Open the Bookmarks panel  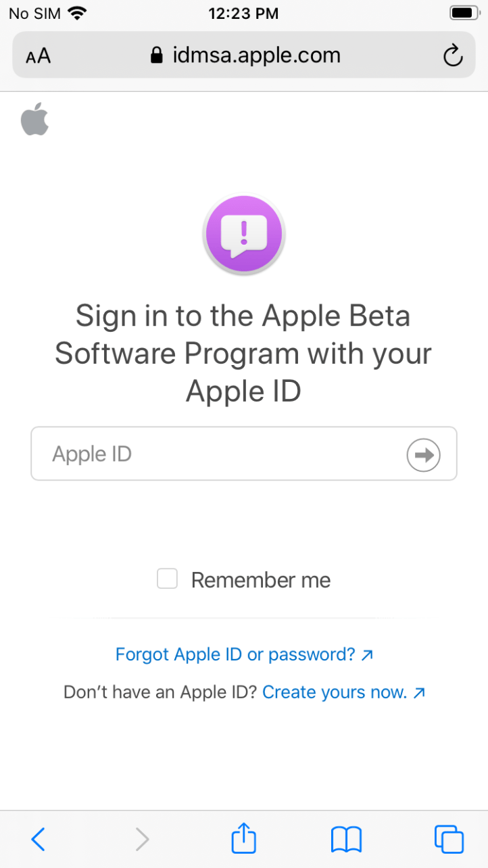[346, 838]
